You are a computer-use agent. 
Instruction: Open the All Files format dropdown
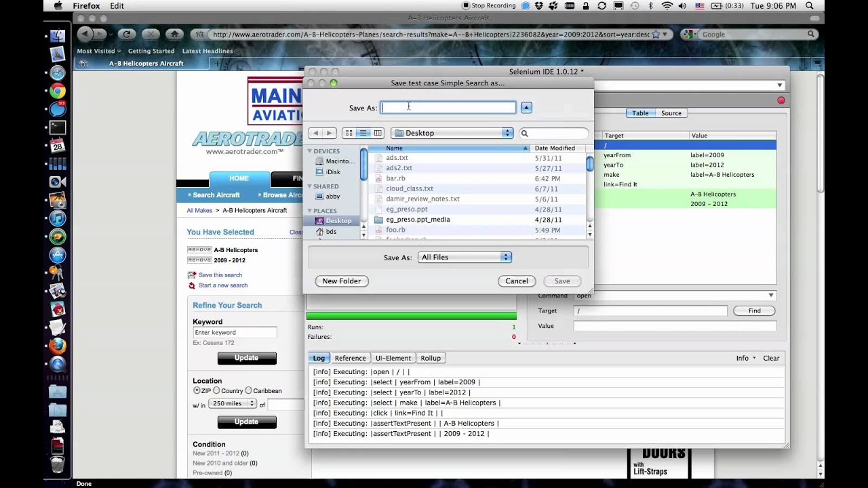[x=465, y=257]
